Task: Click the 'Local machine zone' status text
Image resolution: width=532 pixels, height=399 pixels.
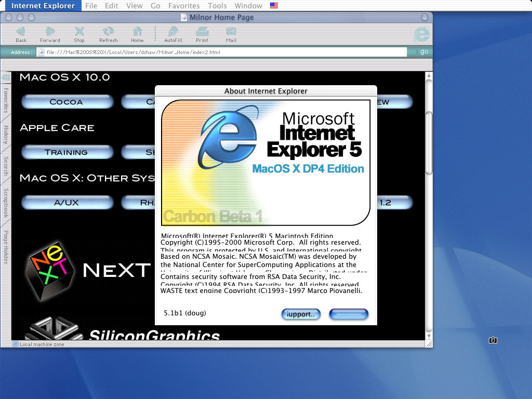Action: pos(42,344)
